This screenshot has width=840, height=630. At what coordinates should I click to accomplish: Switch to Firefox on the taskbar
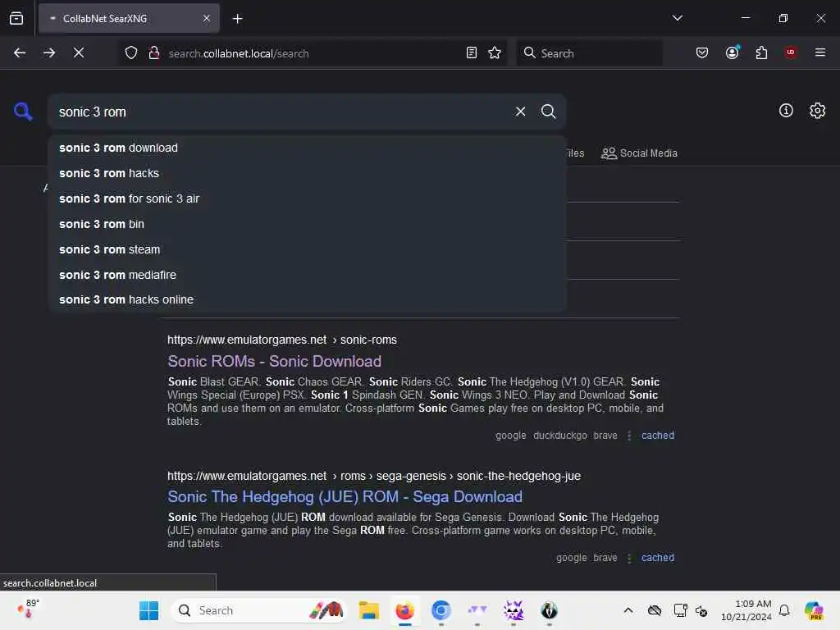[x=405, y=610]
